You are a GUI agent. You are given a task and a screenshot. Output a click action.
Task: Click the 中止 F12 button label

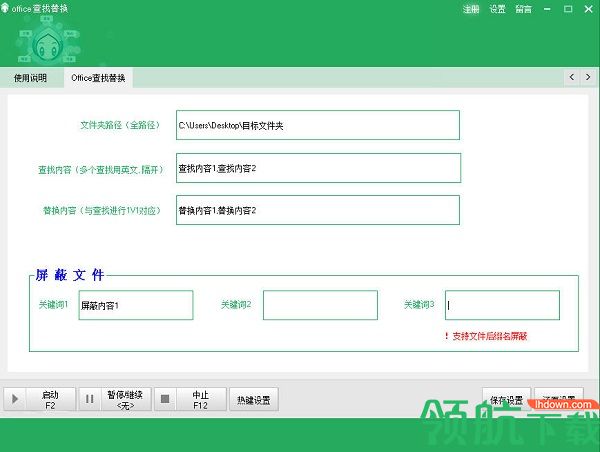tap(201, 400)
